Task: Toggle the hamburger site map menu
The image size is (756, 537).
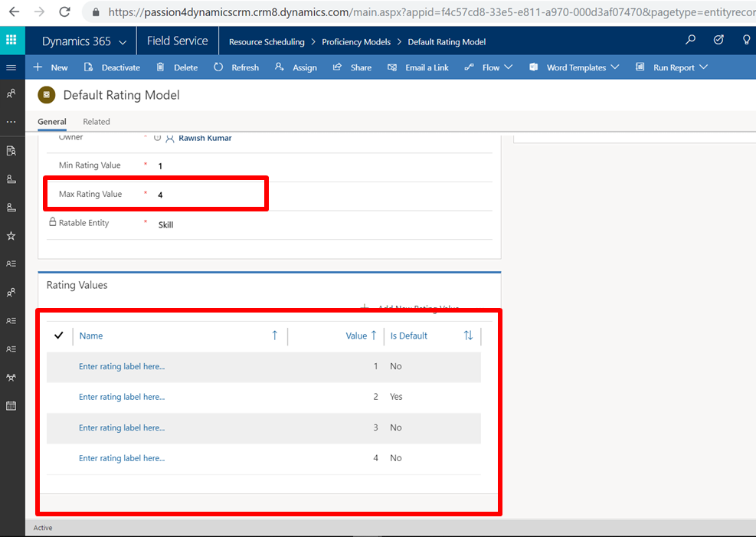Action: (x=11, y=67)
